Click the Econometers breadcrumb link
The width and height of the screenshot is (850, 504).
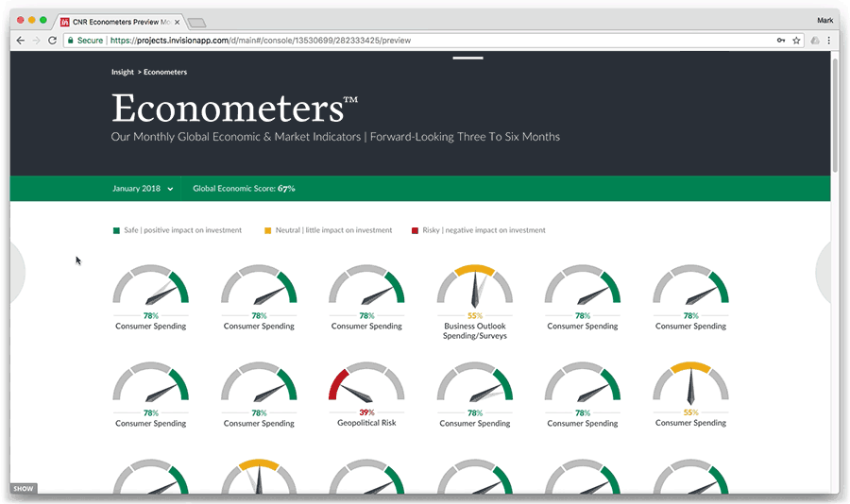(165, 72)
